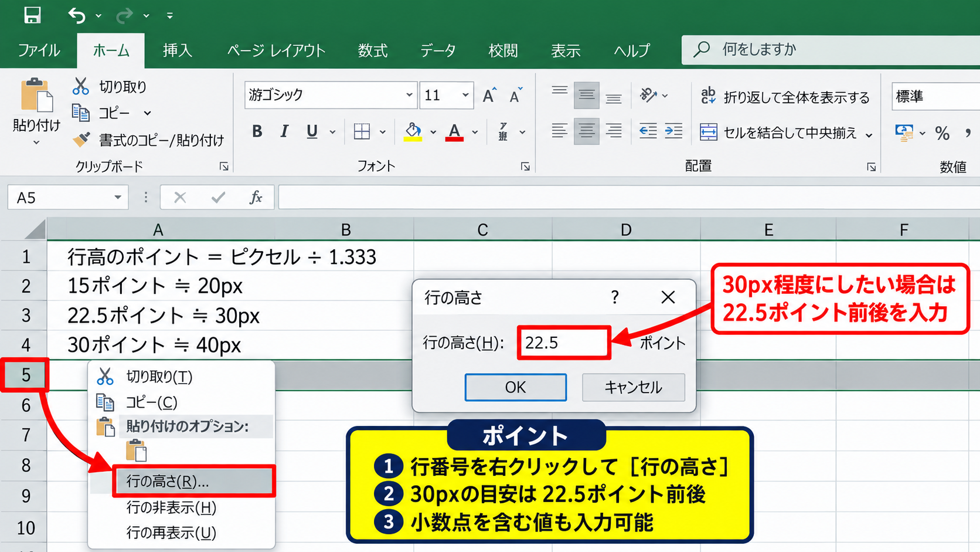Click the Increase Indent icon

tap(673, 131)
